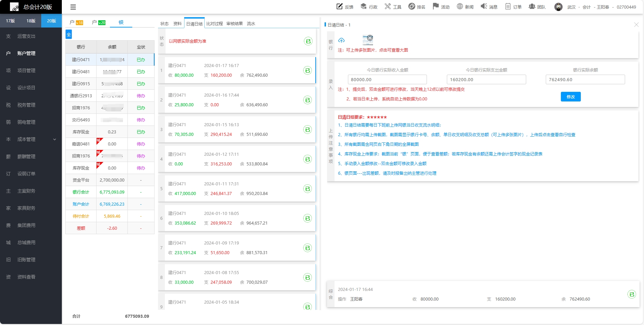
Task: Switch to the 资料 tab
Action: (x=178, y=24)
